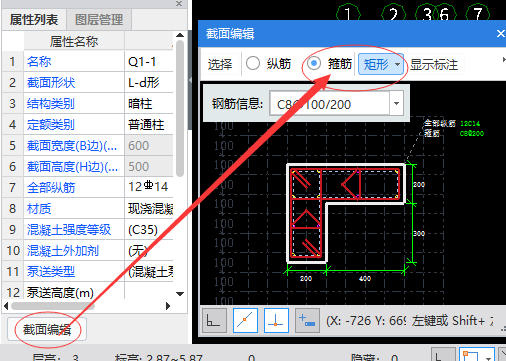The width and height of the screenshot is (506, 361).
Task: Click the (C35) value cell
Action: coord(149,230)
